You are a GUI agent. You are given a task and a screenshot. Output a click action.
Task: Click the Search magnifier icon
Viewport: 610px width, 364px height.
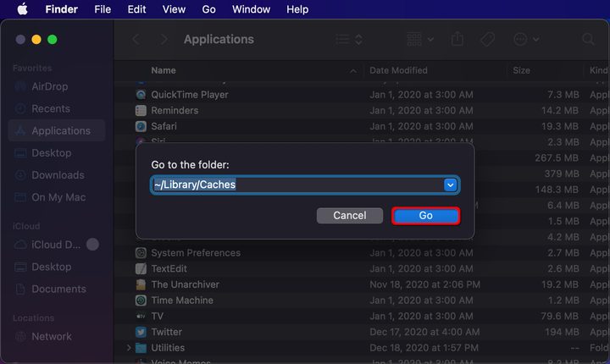[588, 39]
